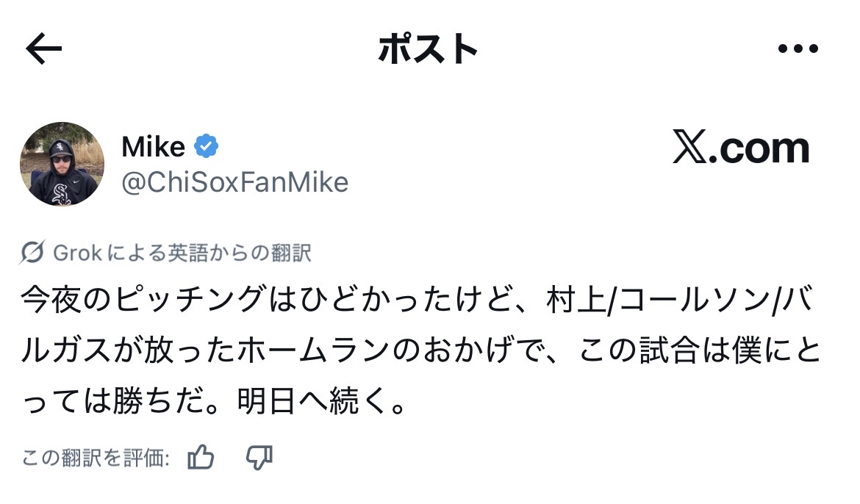The image size is (860, 504).
Task: Click the blue verified badge beside Mike
Action: coord(207,147)
